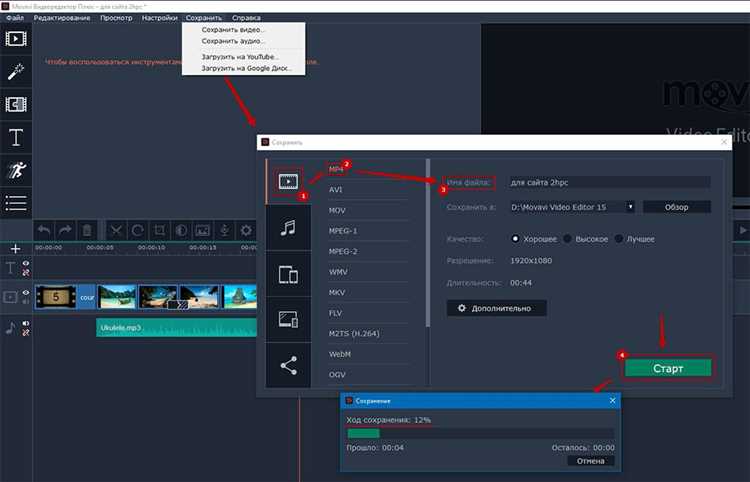Click the green saving progress bar
This screenshot has height=482, width=750.
pos(364,433)
